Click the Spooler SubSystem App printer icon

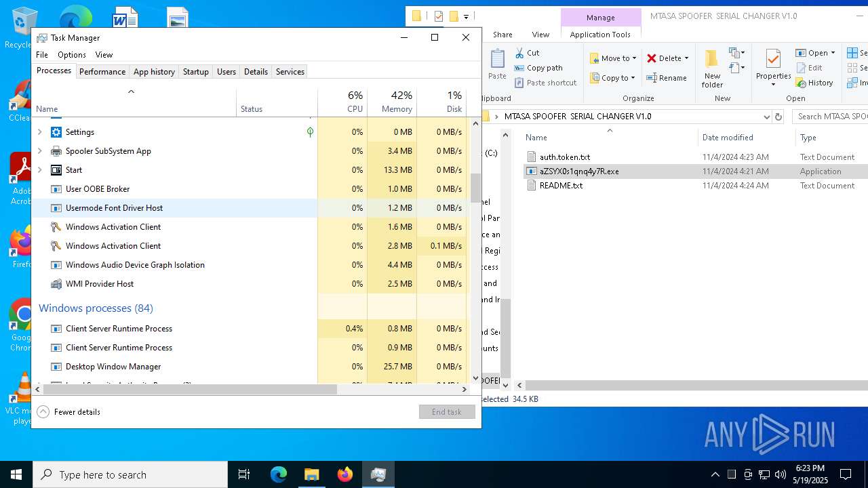(56, 151)
